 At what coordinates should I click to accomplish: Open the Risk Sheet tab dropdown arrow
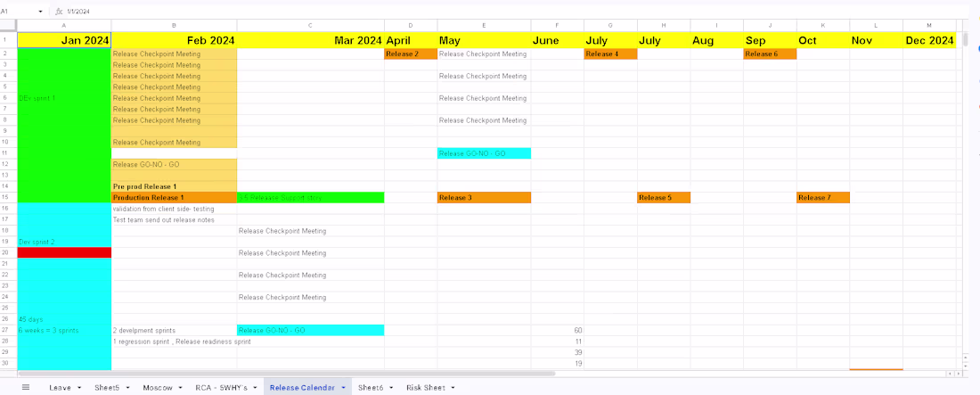click(x=453, y=388)
